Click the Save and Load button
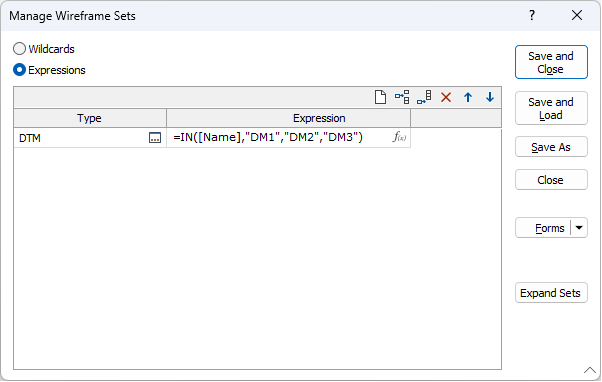The image size is (602, 382). (551, 108)
